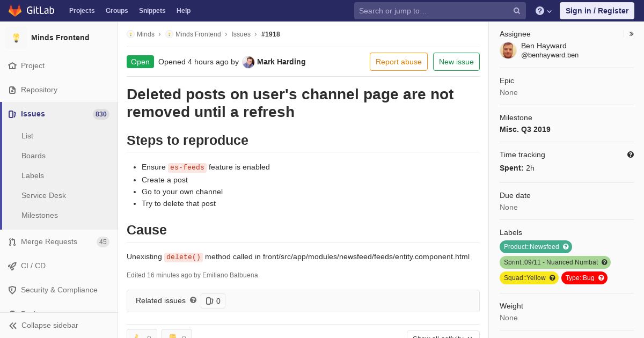Open Ben Hayward assignee profile link
Image resolution: width=644 pixels, height=338 pixels.
click(550, 50)
